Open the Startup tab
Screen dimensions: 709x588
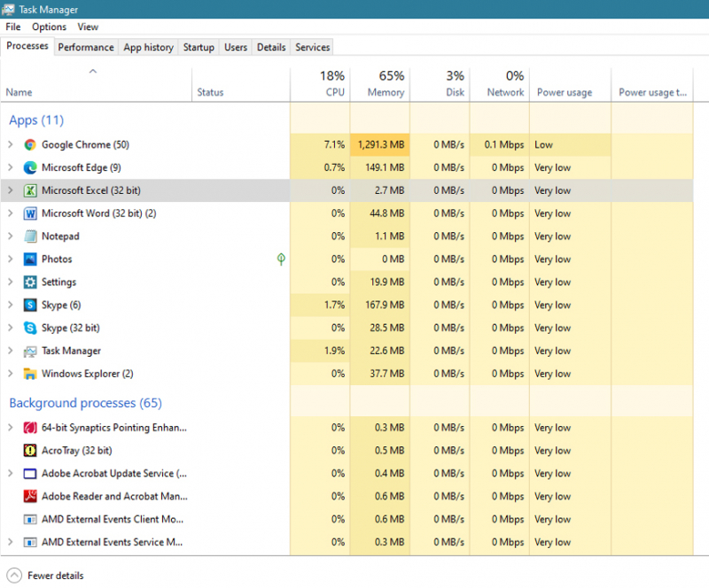pyautogui.click(x=199, y=48)
